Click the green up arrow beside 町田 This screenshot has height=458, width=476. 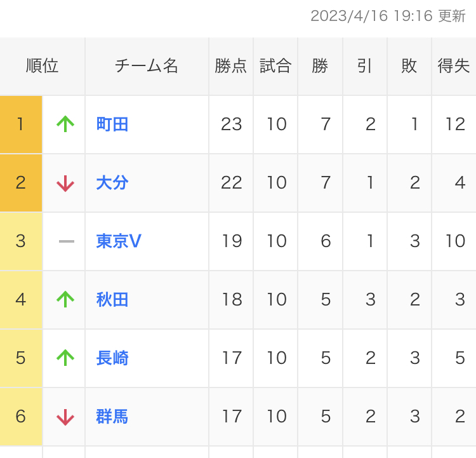pos(65,124)
